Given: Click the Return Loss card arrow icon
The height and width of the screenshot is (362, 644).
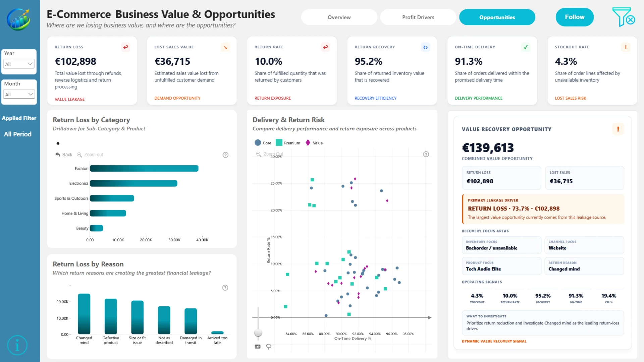Looking at the screenshot, I should click(125, 47).
